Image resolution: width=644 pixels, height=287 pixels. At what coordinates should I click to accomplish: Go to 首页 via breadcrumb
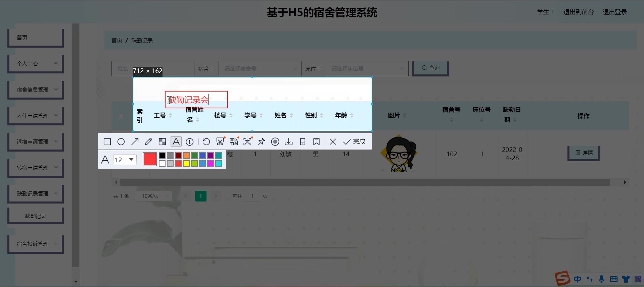click(117, 40)
